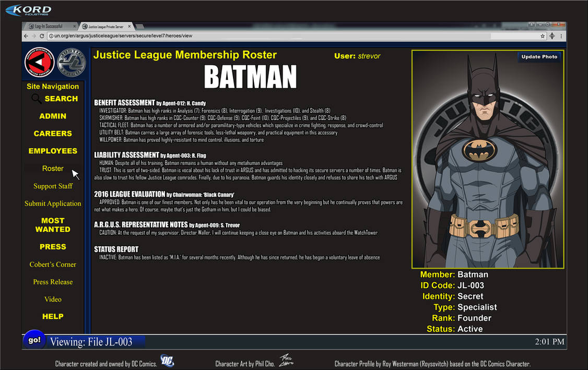Image resolution: width=588 pixels, height=370 pixels.
Task: Click the Rank value Founder
Action: [x=474, y=318]
